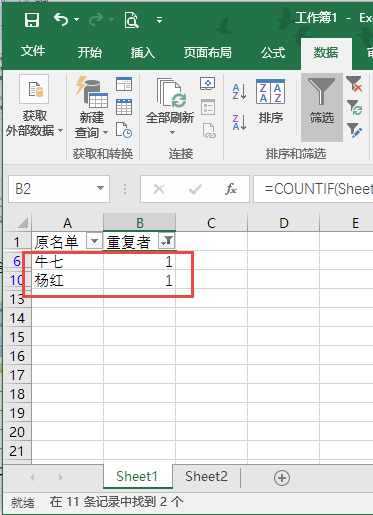Image resolution: width=373 pixels, height=515 pixels.
Task: Select row header 6
Action: 17,261
